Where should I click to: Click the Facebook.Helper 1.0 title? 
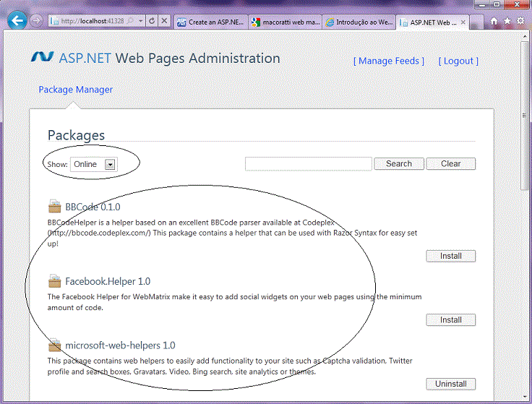[x=108, y=281]
